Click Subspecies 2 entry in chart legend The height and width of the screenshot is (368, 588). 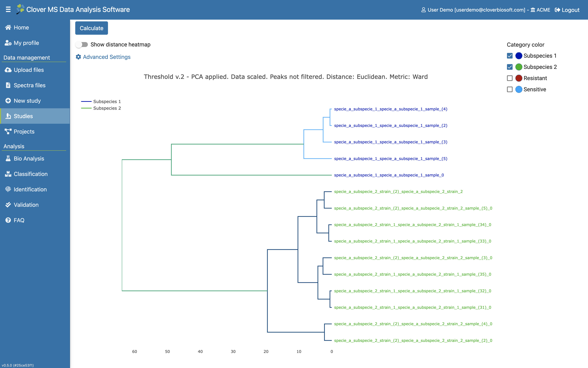101,108
